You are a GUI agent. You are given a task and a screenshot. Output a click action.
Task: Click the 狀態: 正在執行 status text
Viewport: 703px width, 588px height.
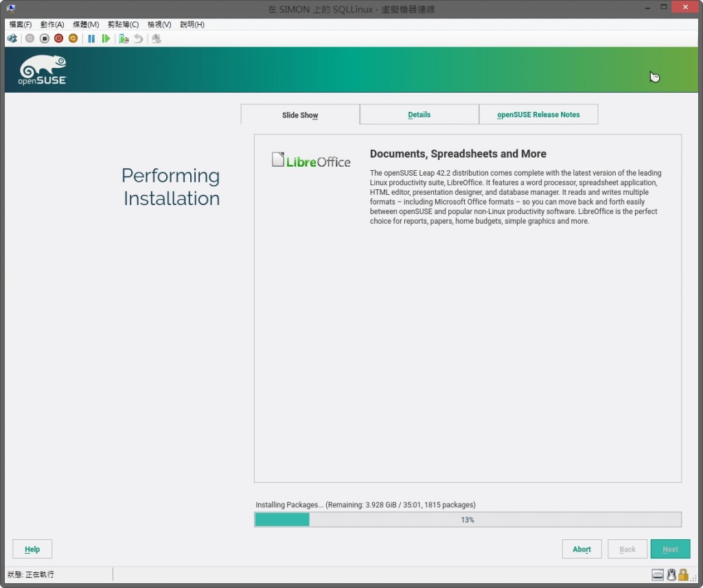(30, 574)
